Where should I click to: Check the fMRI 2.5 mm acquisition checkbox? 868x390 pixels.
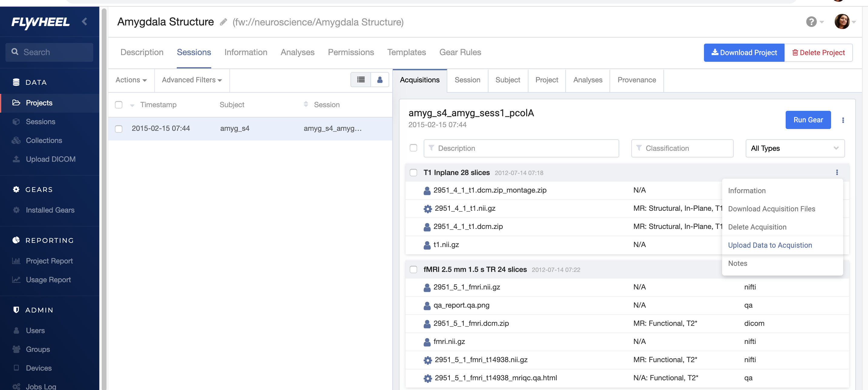tap(413, 269)
